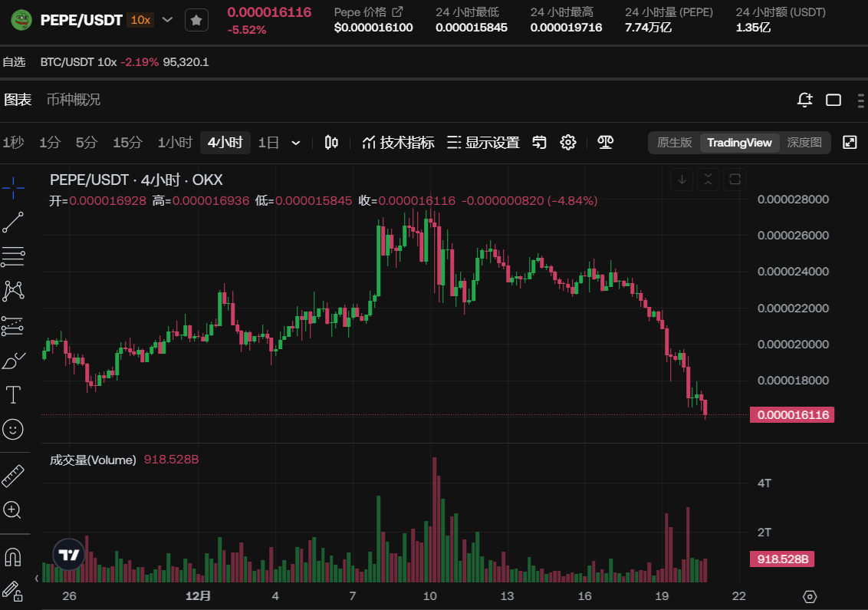Open 技术指标 indicators menu

[398, 143]
